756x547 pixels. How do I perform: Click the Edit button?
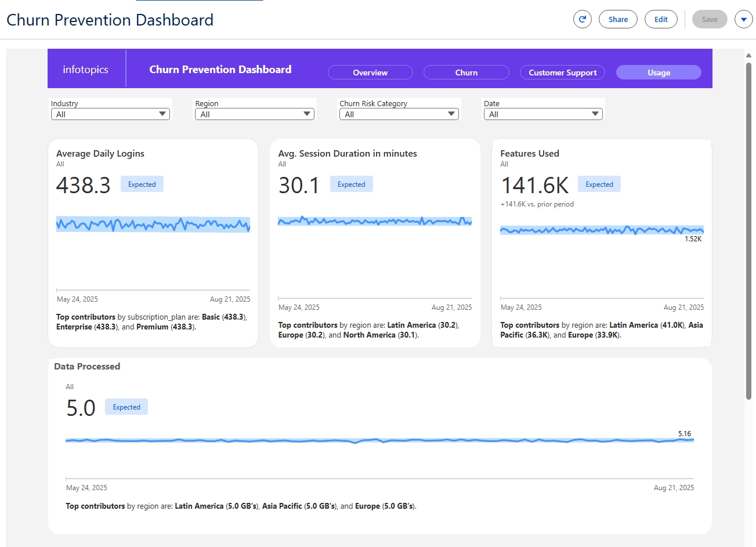tap(661, 19)
